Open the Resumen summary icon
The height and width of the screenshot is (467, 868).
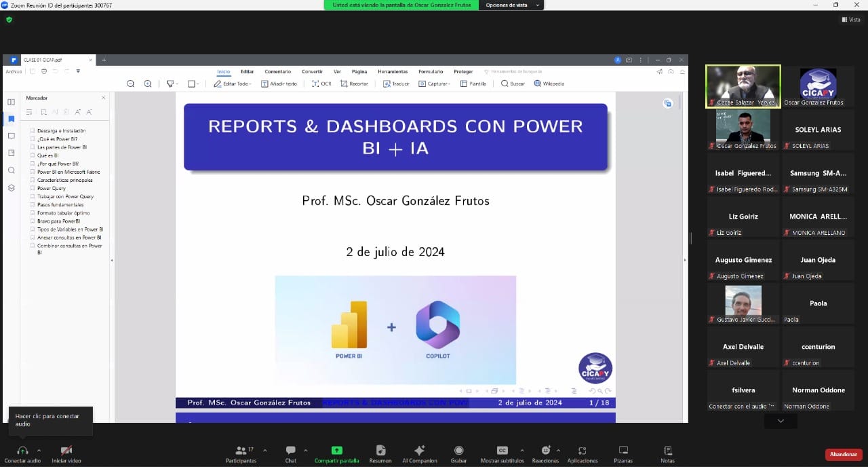(380, 451)
